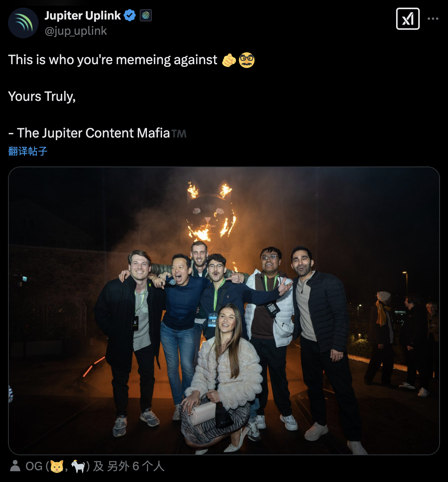Click the pointing hand emoji
Image resolution: width=448 pixels, height=482 pixels.
[x=229, y=60]
